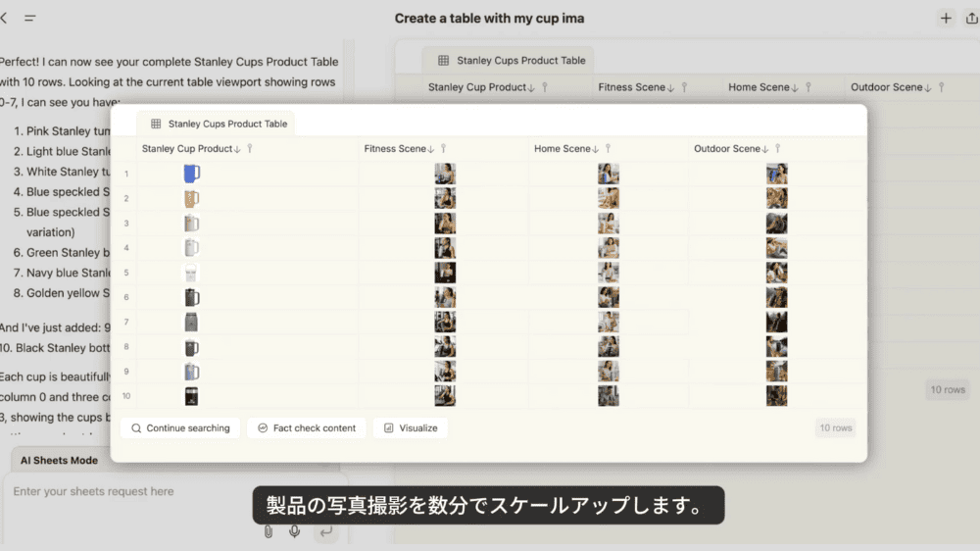
Task: Open row 7 Outdoor Scene image
Action: [x=777, y=322]
